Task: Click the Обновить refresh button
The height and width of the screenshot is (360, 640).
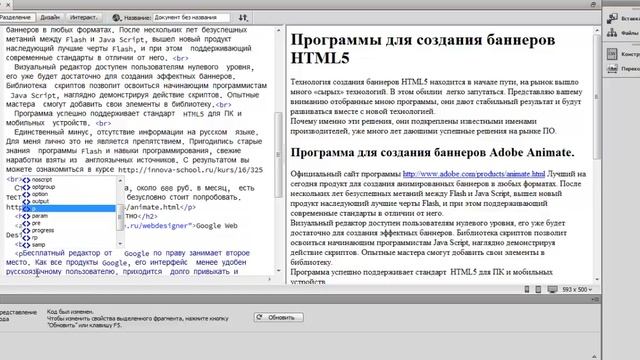Action: point(279,317)
